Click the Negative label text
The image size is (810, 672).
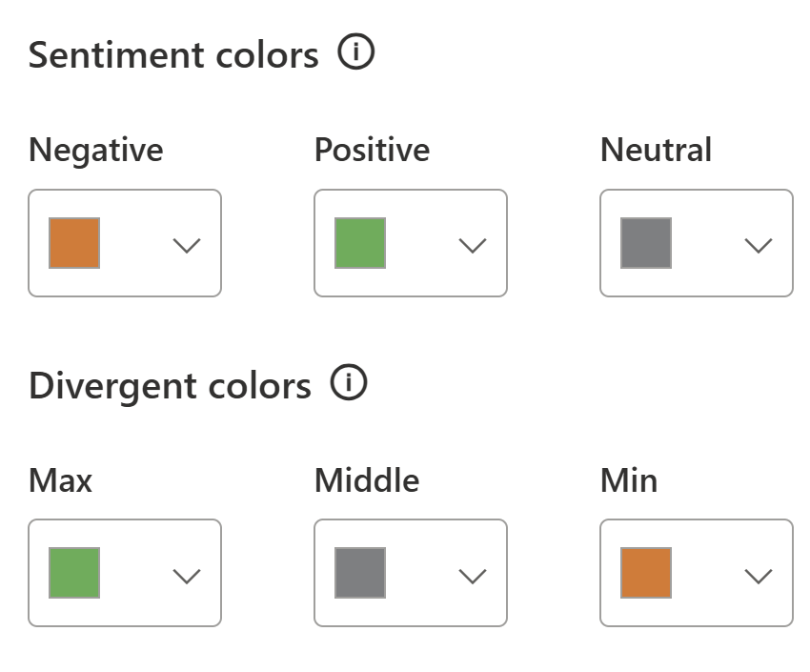[x=95, y=150]
